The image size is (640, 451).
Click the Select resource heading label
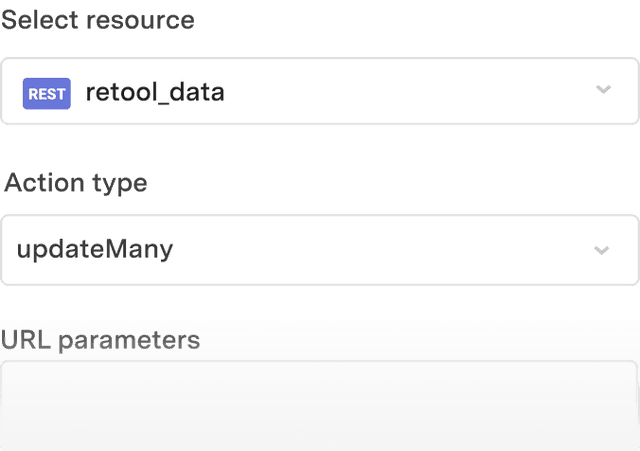(98, 20)
